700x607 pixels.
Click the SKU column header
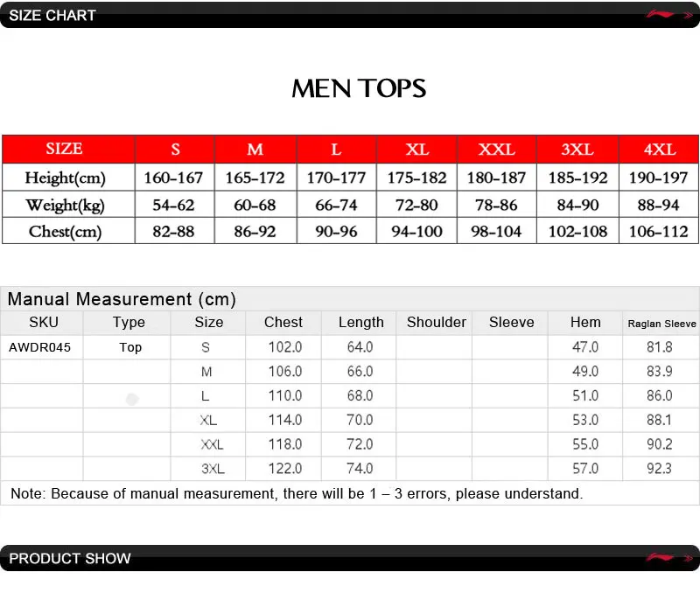coord(43,322)
